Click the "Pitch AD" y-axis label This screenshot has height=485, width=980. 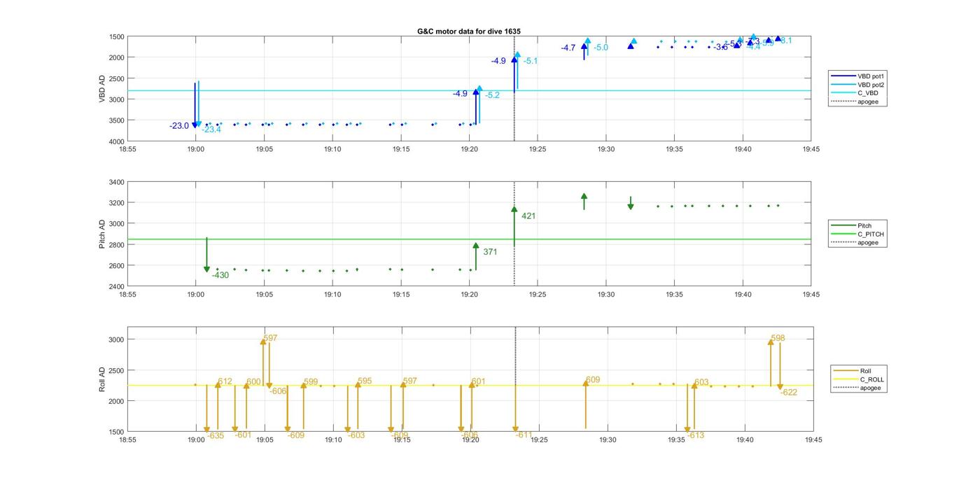pyautogui.click(x=102, y=234)
